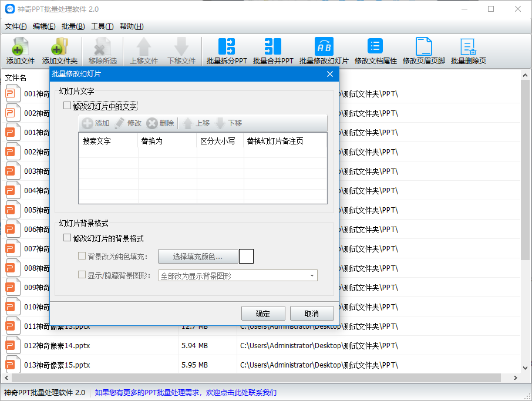Click the 确定 button
The image size is (532, 401).
pos(263,314)
